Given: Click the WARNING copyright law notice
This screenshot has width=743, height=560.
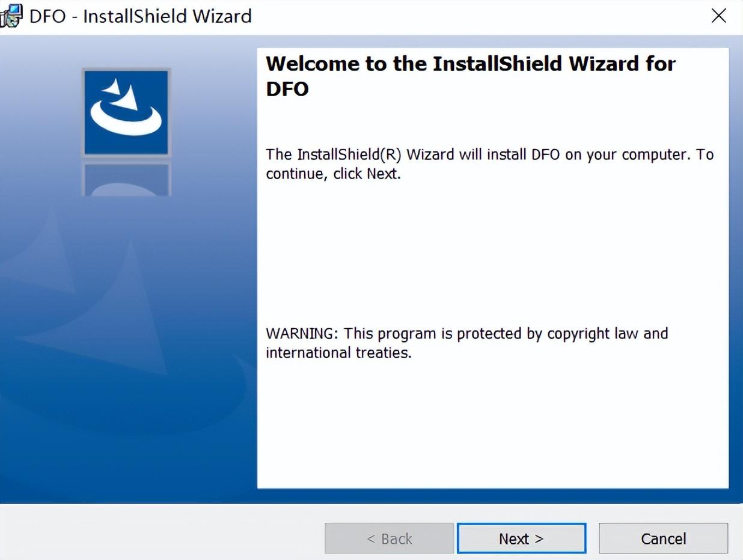Looking at the screenshot, I should coord(467,342).
